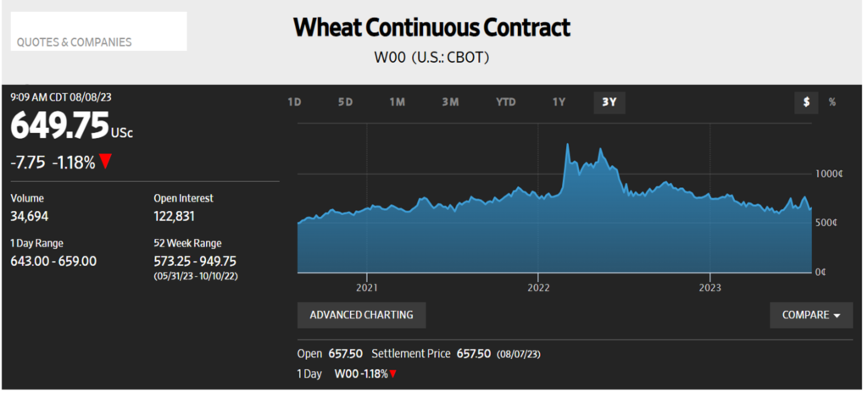
Task: Click the Wheat Continuous Contract title
Action: pyautogui.click(x=431, y=28)
